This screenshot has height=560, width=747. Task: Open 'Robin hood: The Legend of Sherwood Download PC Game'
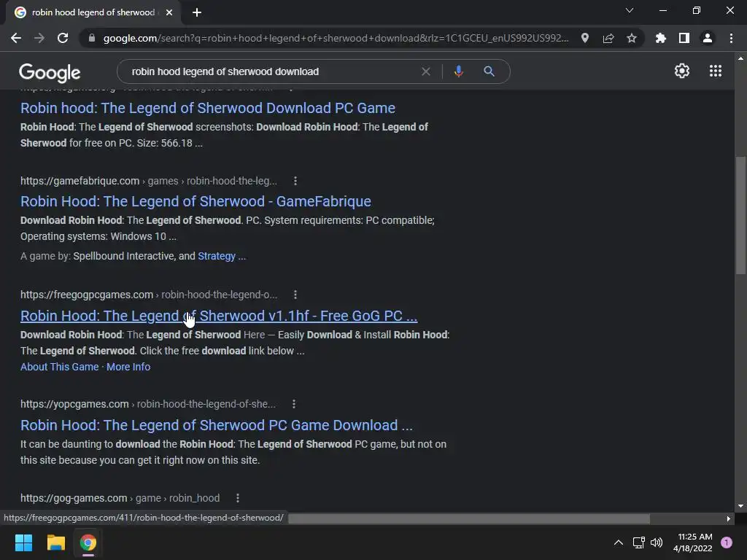[208, 108]
